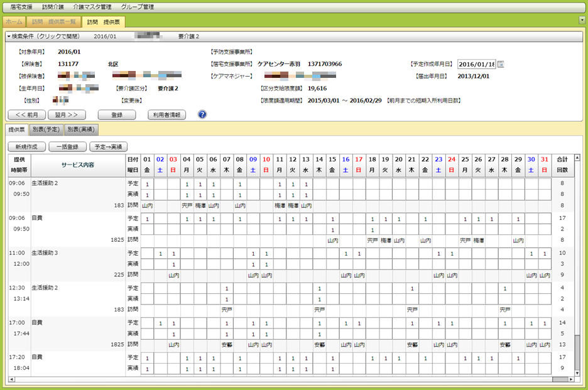Open the 居宅支援 menu
Screen dimensions: 588x390
click(22, 7)
